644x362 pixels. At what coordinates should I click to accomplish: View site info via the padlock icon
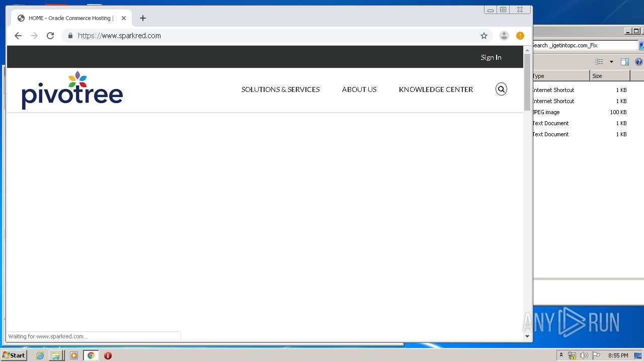tap(70, 36)
